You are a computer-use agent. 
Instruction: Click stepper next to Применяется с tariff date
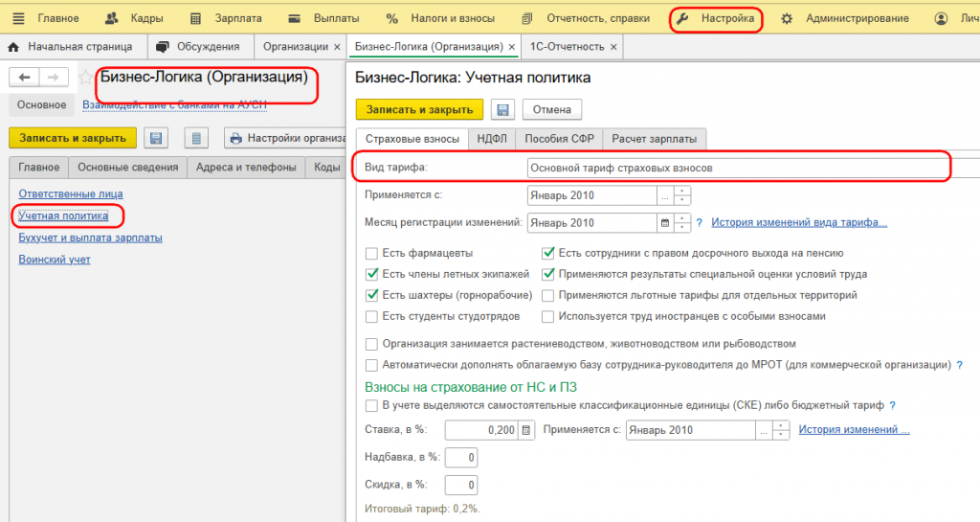click(681, 195)
